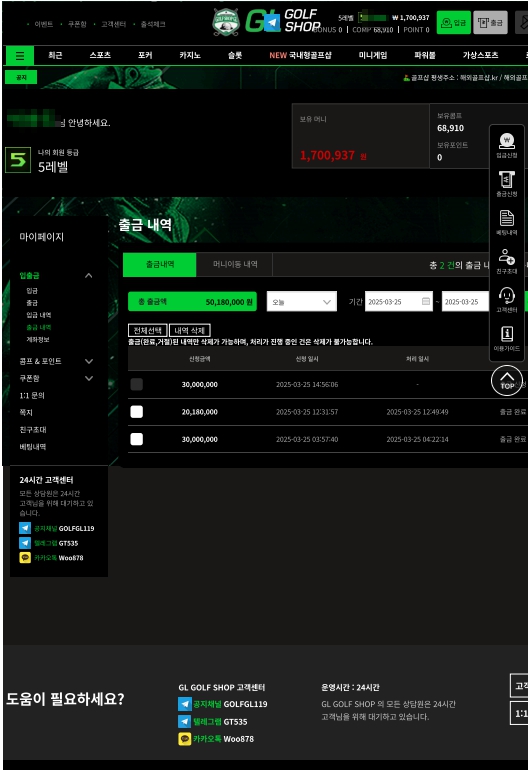
Task: Tick the disabled checkbox of the pending 30,000,000 row
Action: [137, 384]
